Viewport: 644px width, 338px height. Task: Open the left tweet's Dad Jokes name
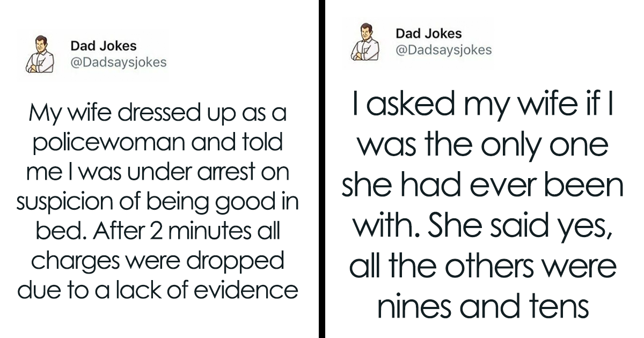click(x=104, y=46)
